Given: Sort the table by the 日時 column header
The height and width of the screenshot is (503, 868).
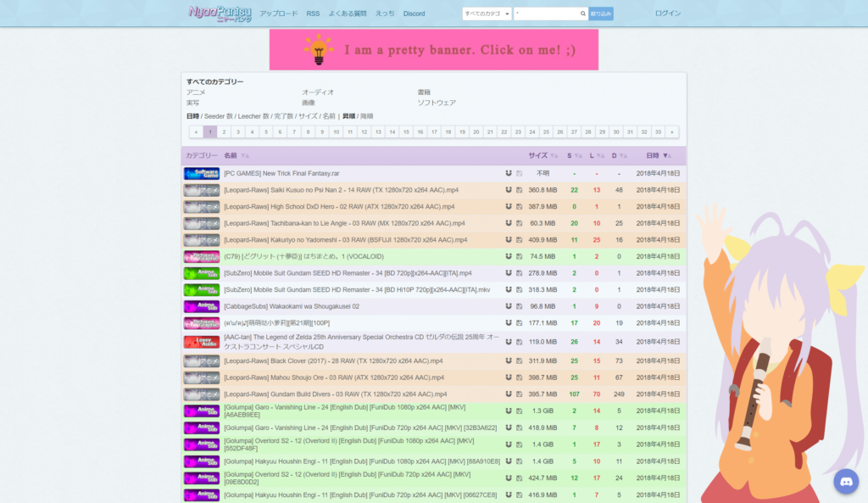Looking at the screenshot, I should click(x=653, y=156).
